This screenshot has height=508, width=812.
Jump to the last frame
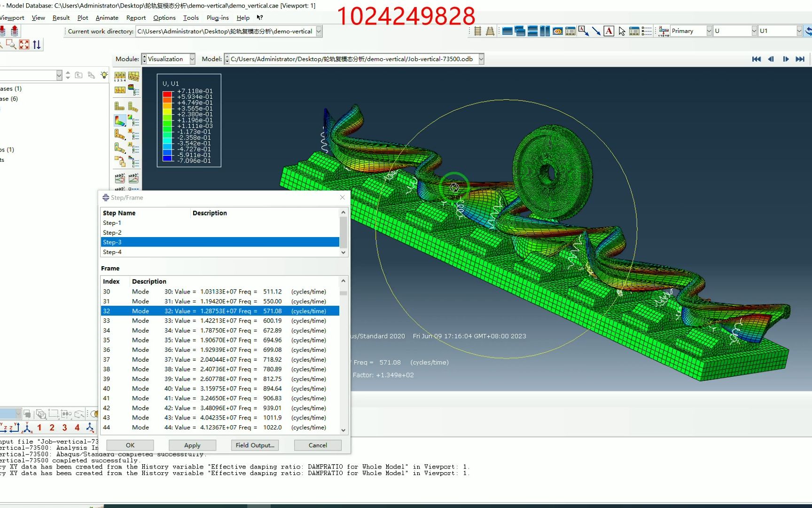click(800, 59)
